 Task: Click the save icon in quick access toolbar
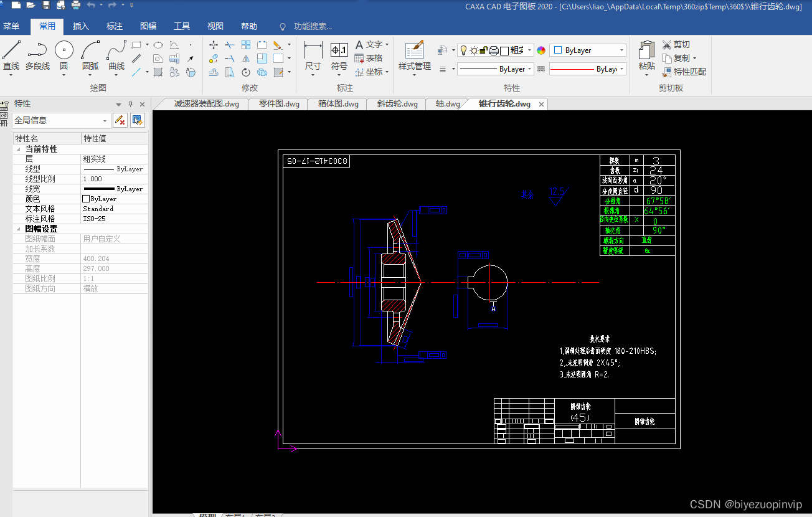tap(46, 6)
